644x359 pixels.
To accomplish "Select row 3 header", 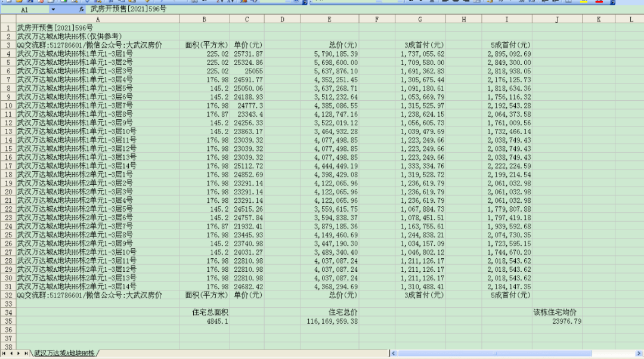I will click(8, 45).
